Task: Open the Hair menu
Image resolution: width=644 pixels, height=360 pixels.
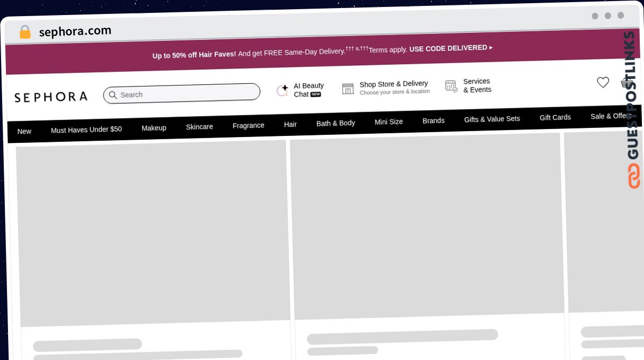Action: tap(290, 124)
